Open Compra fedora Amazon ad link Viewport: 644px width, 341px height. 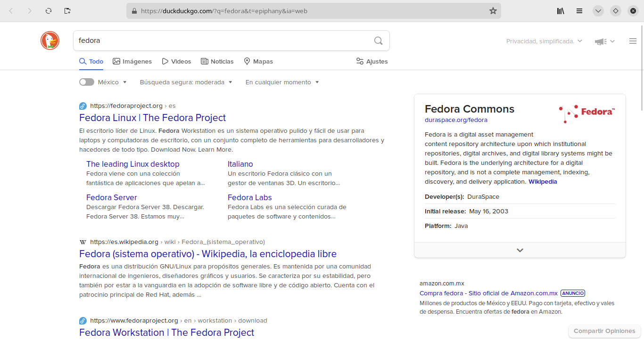[x=488, y=293]
